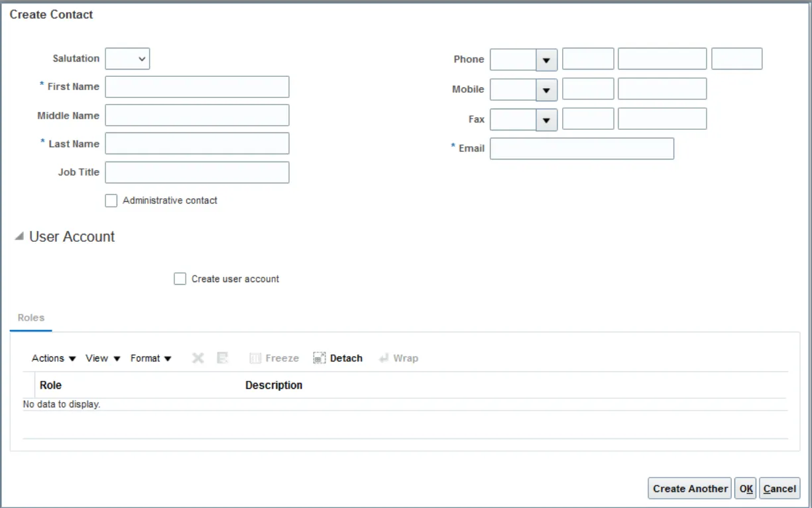The height and width of the screenshot is (508, 812).
Task: Enable the Create user account checkbox
Action: pyautogui.click(x=180, y=279)
